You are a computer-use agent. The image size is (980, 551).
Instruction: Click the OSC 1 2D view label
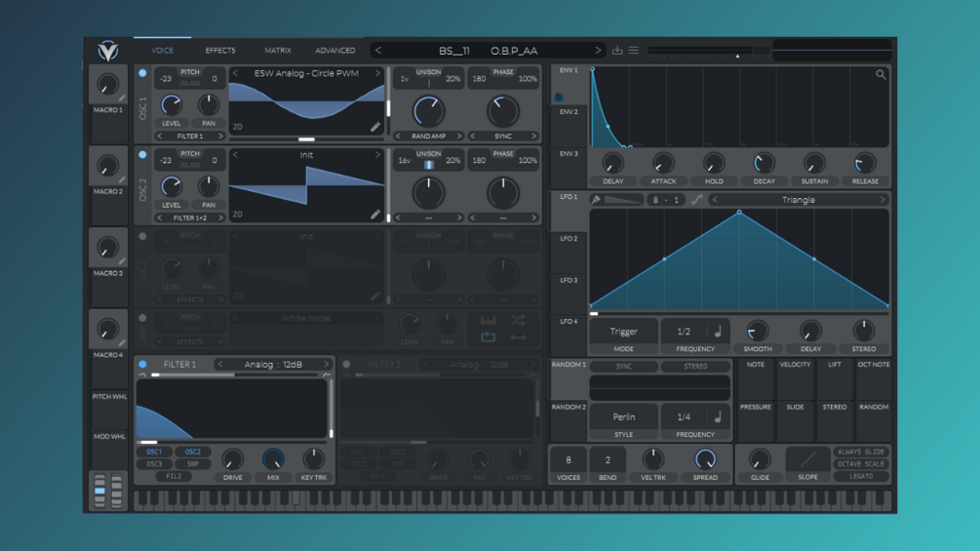coord(238,127)
